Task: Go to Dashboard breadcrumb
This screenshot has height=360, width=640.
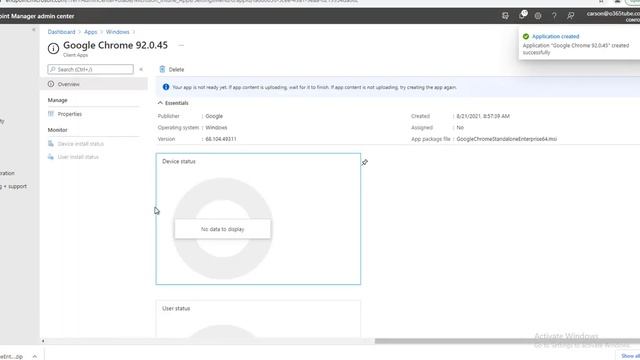Action: click(x=61, y=32)
